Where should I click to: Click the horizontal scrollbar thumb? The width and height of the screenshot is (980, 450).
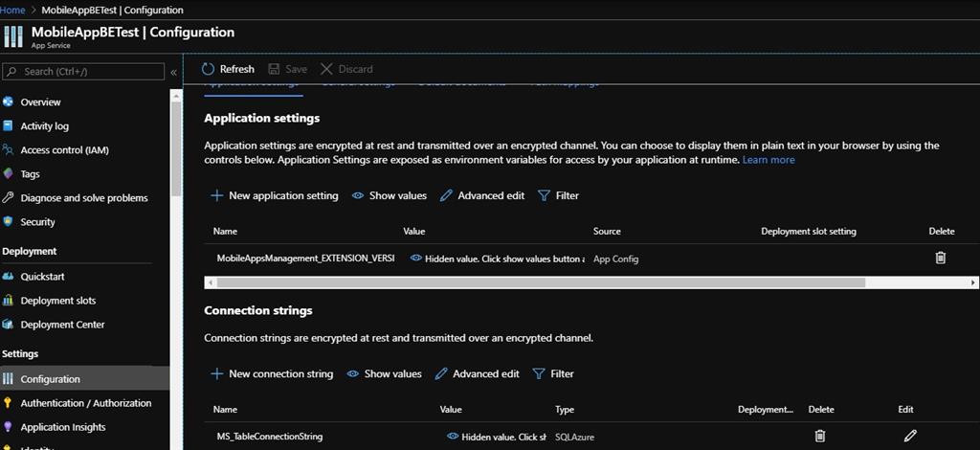pos(541,282)
